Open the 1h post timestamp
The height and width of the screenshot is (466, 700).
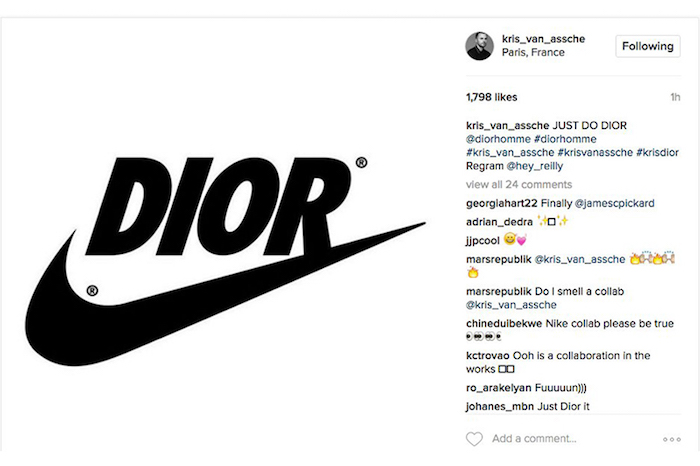[675, 97]
